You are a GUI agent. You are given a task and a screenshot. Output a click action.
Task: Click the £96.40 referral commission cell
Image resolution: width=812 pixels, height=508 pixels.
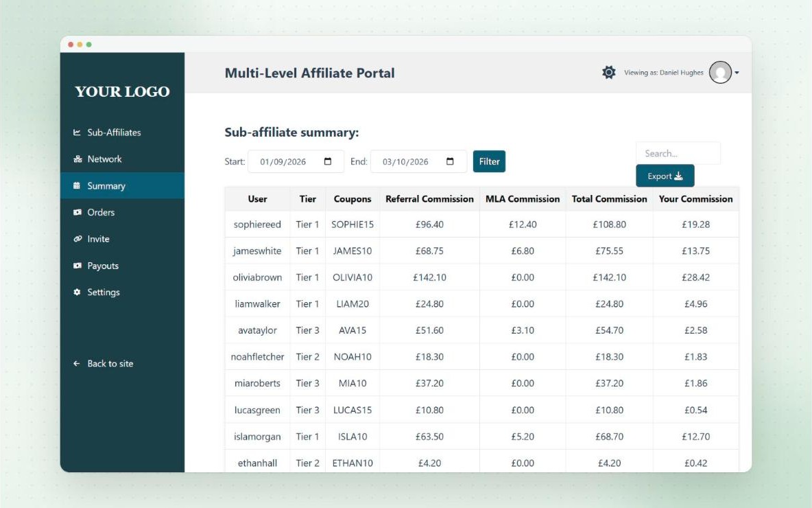coord(429,224)
